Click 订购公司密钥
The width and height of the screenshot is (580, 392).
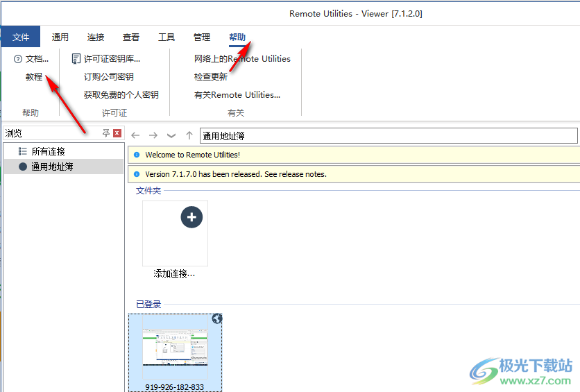tap(108, 77)
